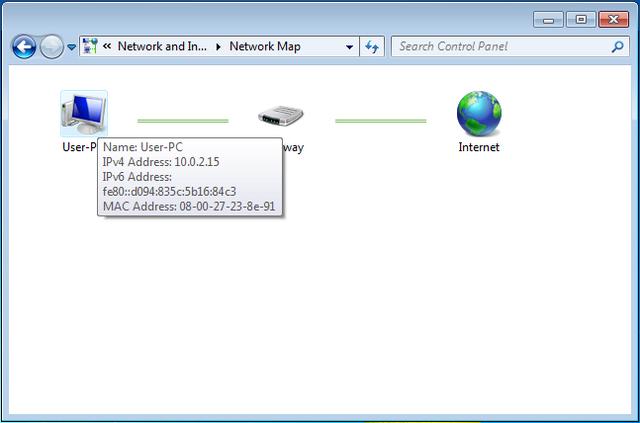640x423 pixels.
Task: Expand the « chevron in the breadcrumb
Action: pyautogui.click(x=107, y=46)
